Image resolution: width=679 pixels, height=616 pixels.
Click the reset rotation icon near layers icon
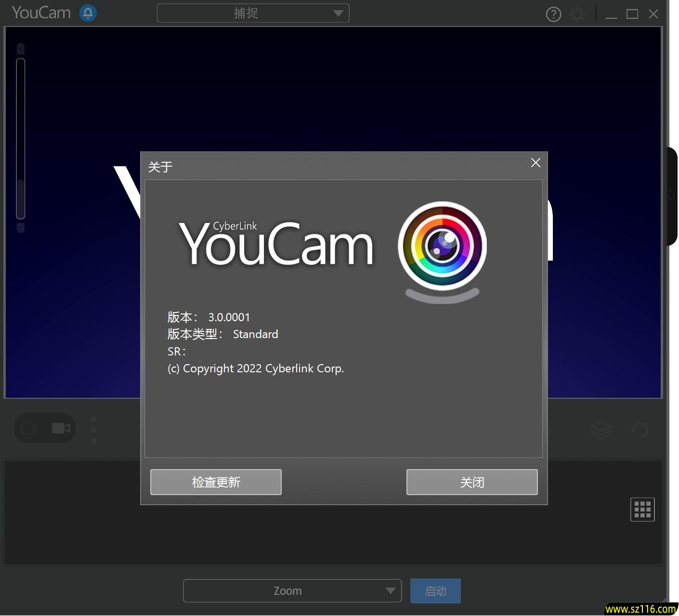639,429
